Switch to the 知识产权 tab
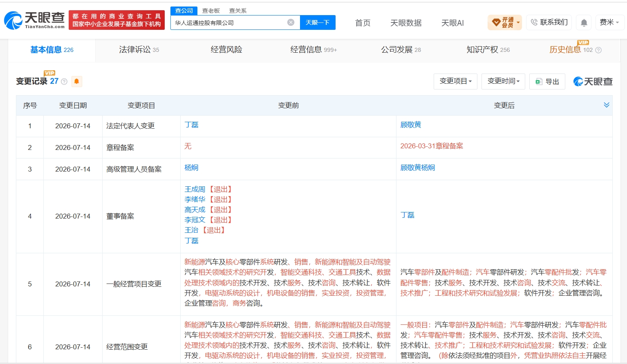The height and width of the screenshot is (364, 627). 488,50
